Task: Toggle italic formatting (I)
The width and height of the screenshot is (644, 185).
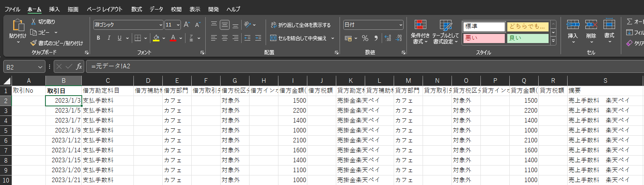Action: pos(109,38)
